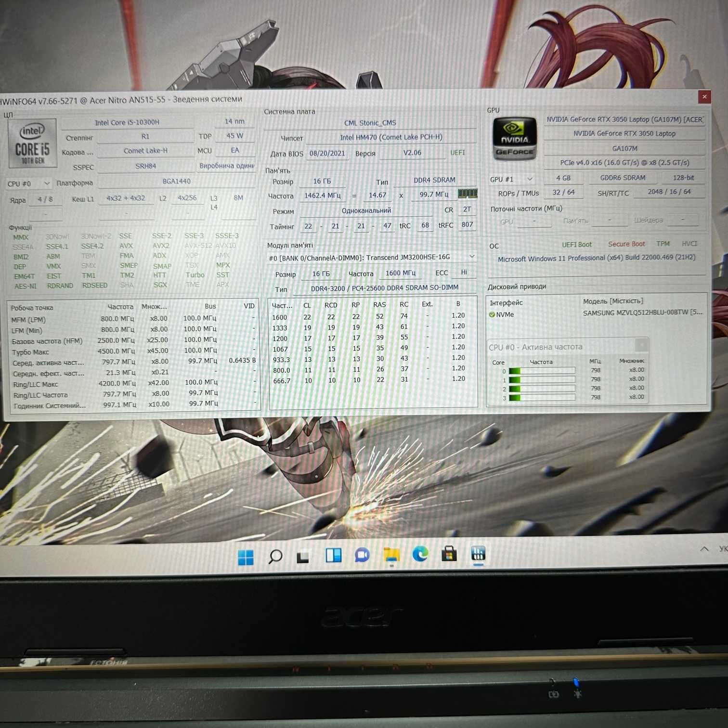
Task: Click the 'Comet Lake-H' codename field
Action: 145,151
